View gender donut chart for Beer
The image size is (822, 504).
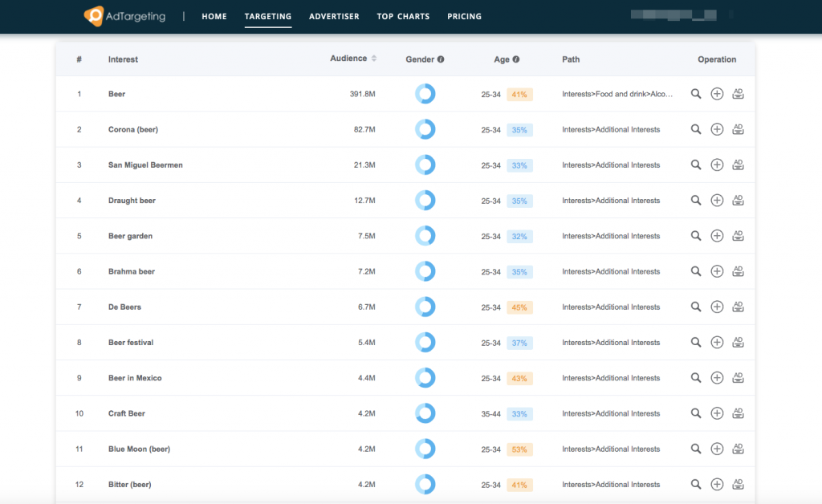pyautogui.click(x=425, y=94)
